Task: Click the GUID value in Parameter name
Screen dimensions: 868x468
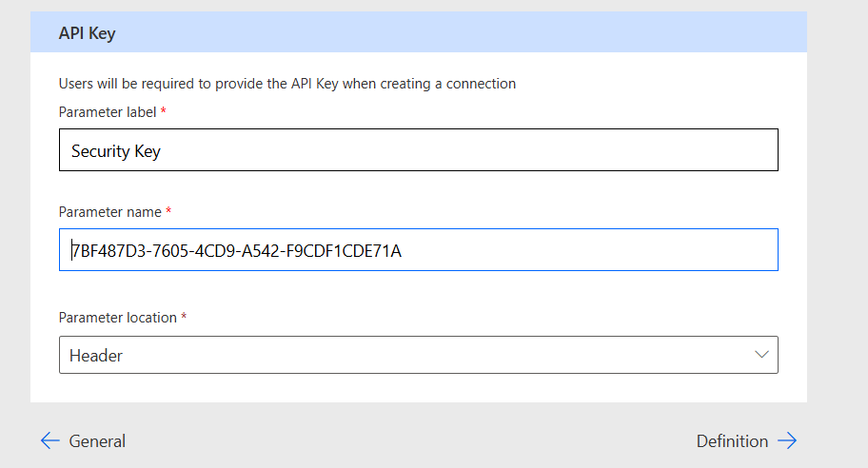Action: pos(236,251)
